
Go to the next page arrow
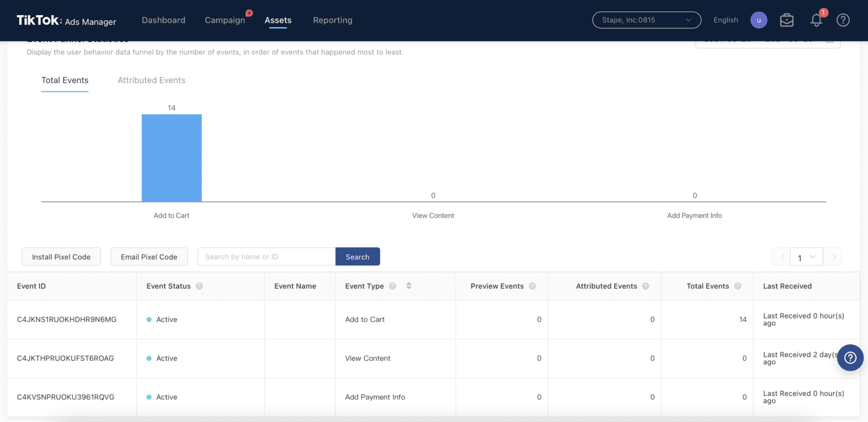point(832,257)
